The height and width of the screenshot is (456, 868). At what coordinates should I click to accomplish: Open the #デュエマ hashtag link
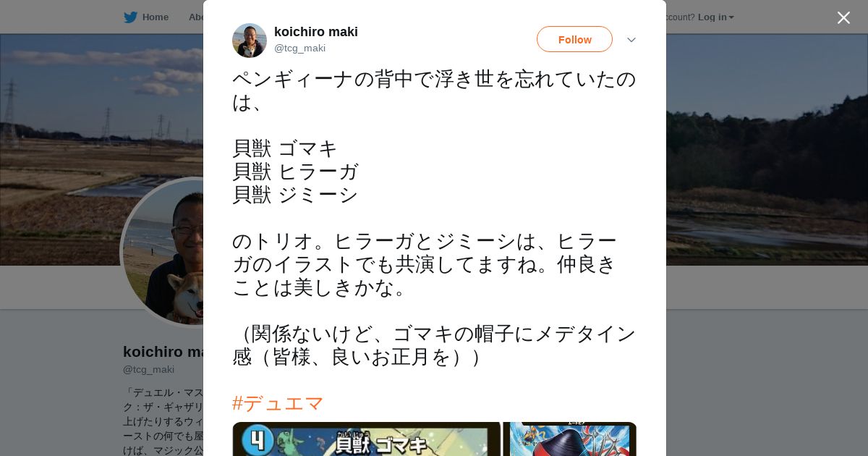tap(278, 403)
